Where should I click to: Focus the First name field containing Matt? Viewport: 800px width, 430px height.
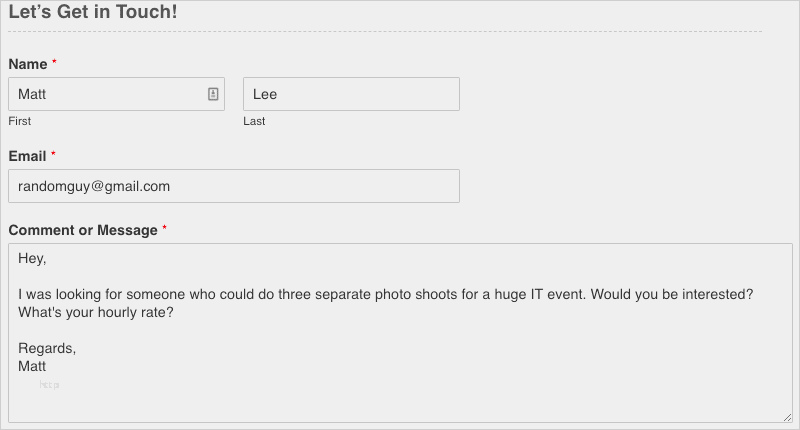tap(116, 94)
